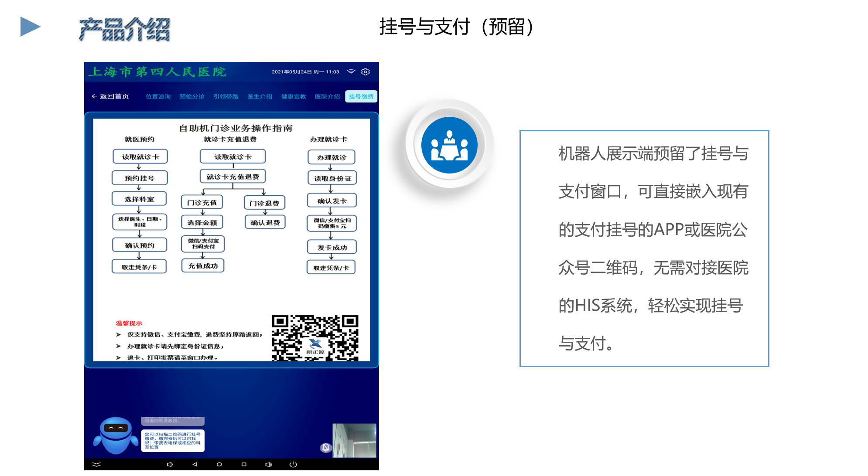This screenshot has height=476, width=868.
Task: Open the settings gear icon in header
Action: pyautogui.click(x=366, y=72)
